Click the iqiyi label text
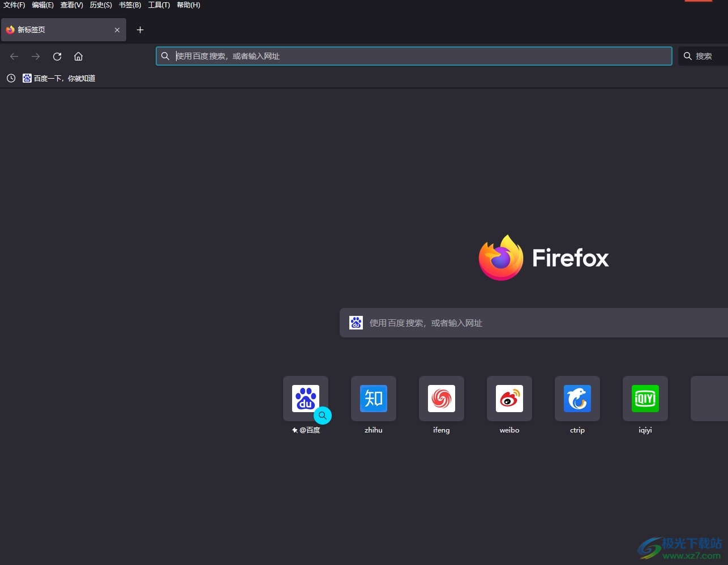Viewport: 728px width, 565px height. click(645, 430)
